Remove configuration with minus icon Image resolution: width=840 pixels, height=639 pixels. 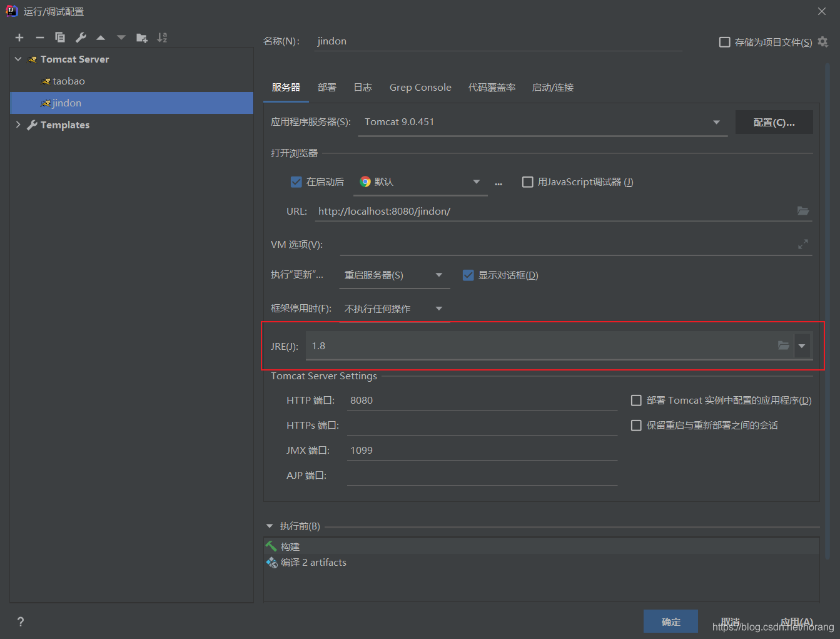click(x=39, y=38)
